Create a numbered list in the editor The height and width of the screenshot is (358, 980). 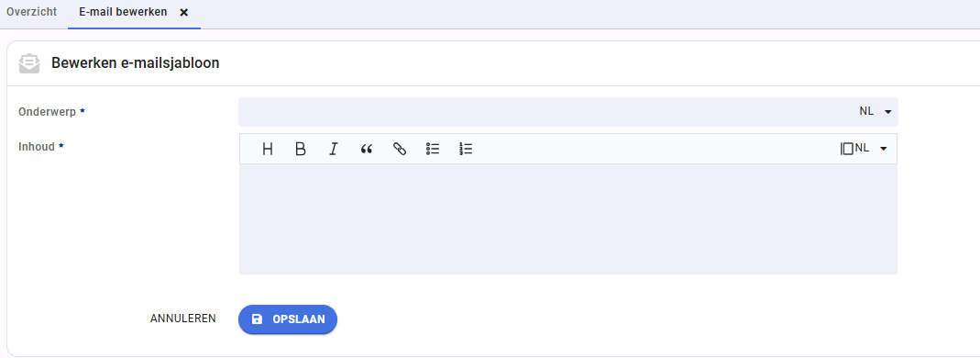[466, 149]
